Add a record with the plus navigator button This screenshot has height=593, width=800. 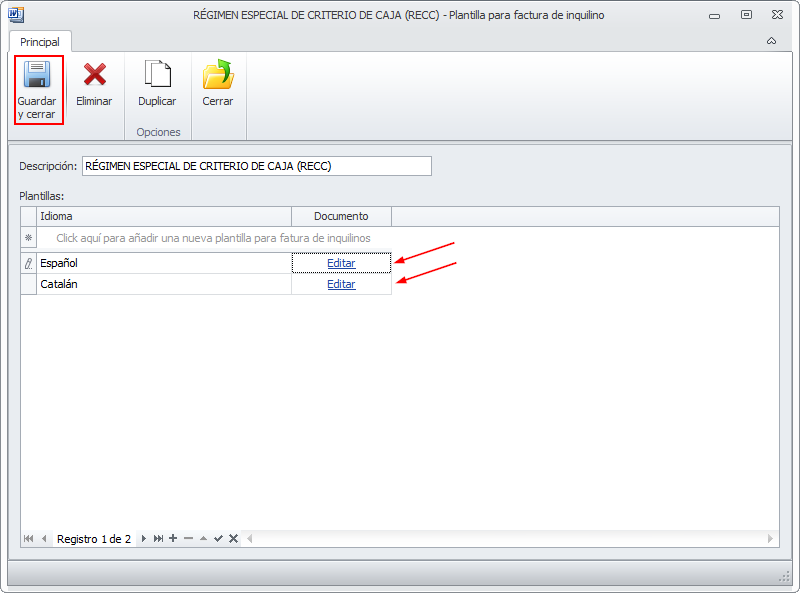(x=173, y=538)
